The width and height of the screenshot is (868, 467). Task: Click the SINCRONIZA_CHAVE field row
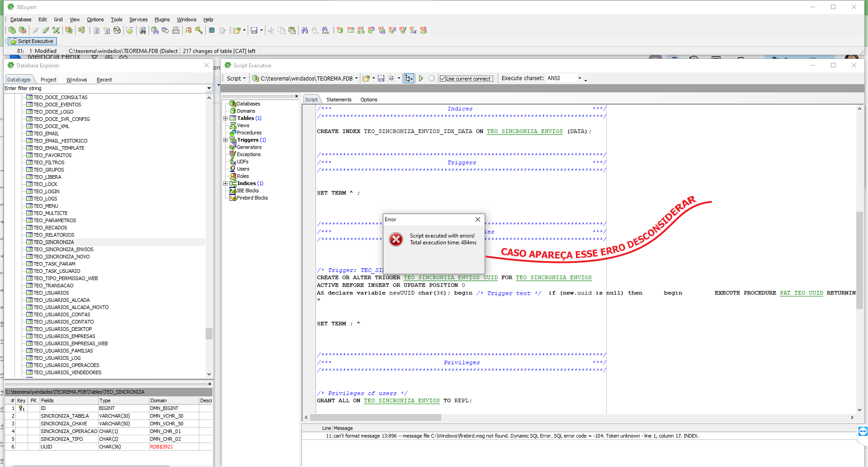click(x=108, y=424)
